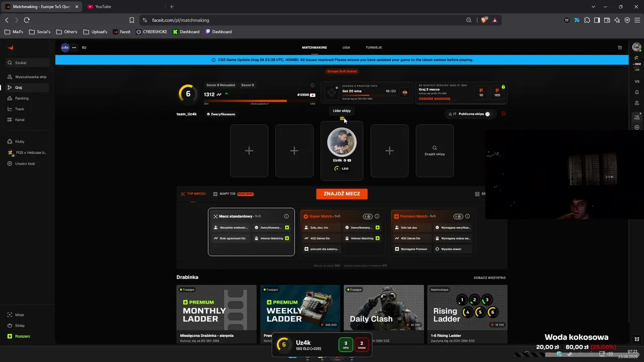The image size is (644, 362).
Task: Click the info icon beside Sezon 9
Action: pos(312,85)
